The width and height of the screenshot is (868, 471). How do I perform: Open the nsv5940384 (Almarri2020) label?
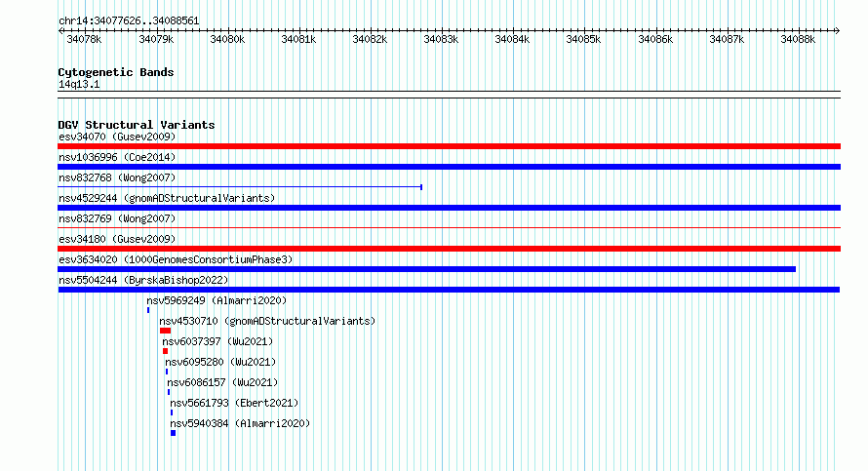pyautogui.click(x=240, y=423)
